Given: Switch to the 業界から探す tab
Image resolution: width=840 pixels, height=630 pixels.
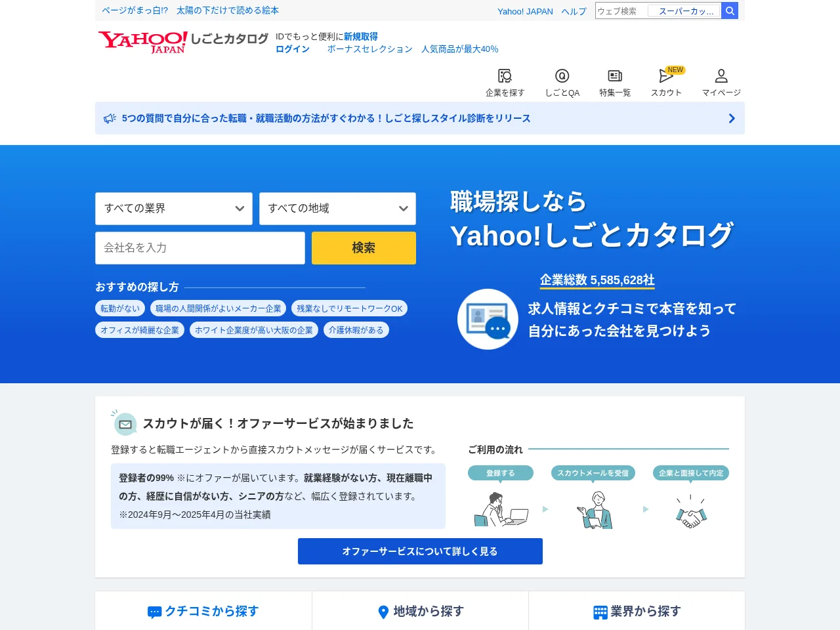Looking at the screenshot, I should click(637, 611).
